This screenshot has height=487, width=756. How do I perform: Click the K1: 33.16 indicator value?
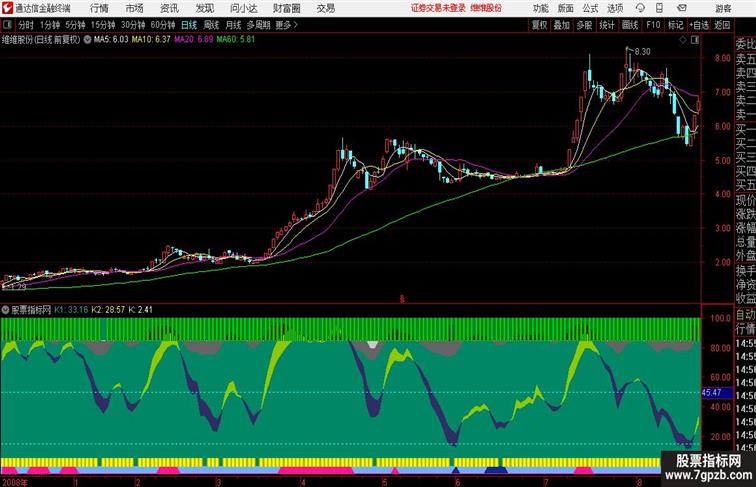71,310
